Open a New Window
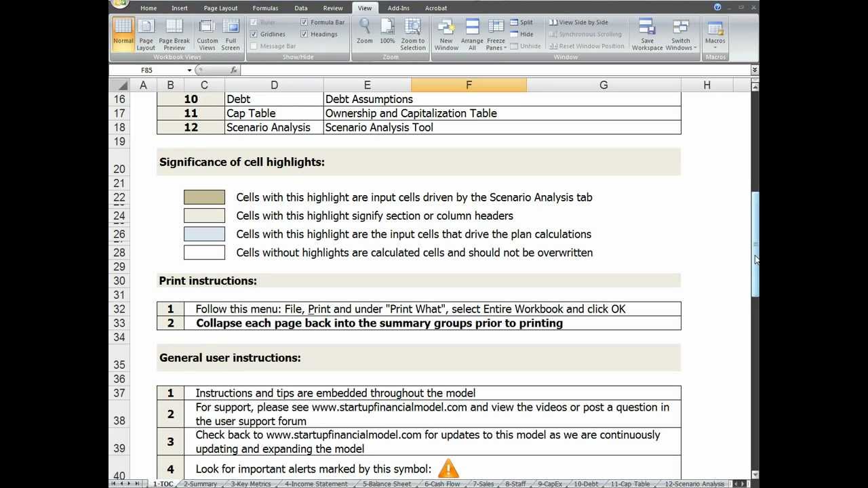 tap(446, 34)
